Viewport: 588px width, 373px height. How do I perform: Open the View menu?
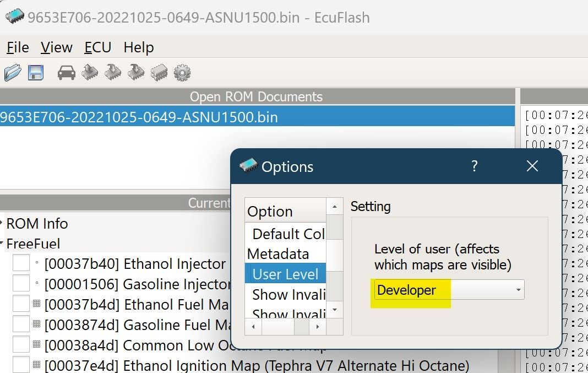[x=56, y=48]
